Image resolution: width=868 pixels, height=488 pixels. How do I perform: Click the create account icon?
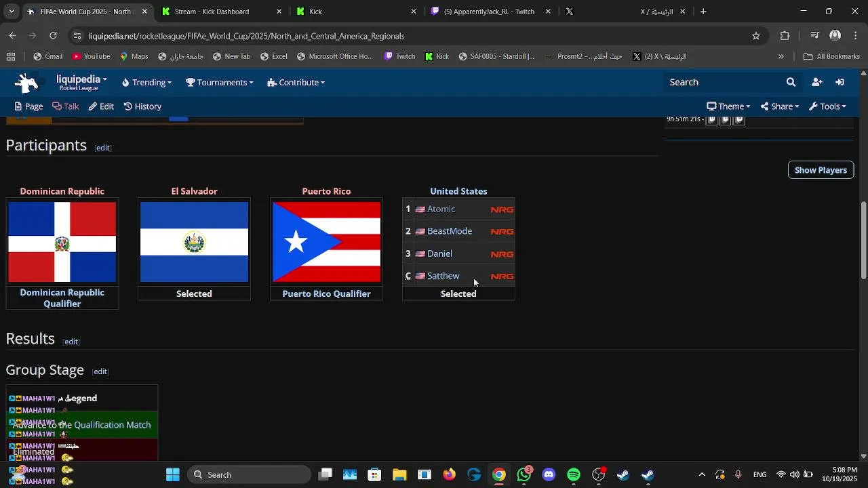816,82
